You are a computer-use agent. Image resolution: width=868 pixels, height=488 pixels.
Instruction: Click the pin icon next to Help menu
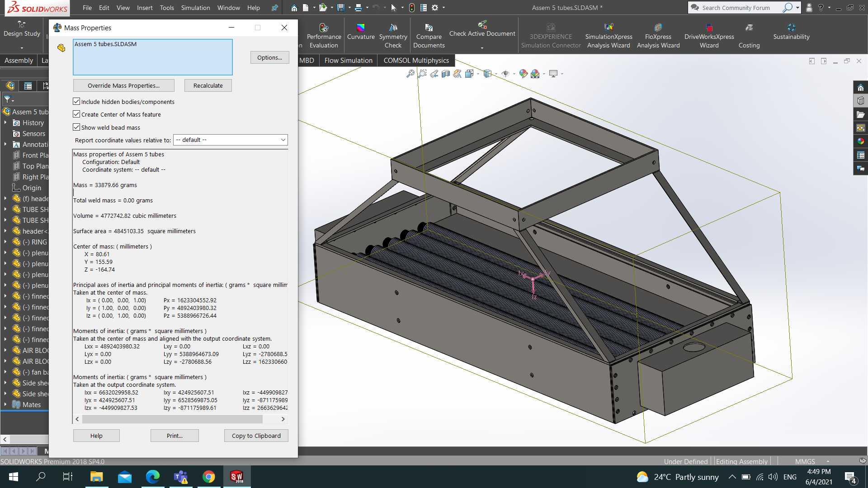(x=274, y=8)
